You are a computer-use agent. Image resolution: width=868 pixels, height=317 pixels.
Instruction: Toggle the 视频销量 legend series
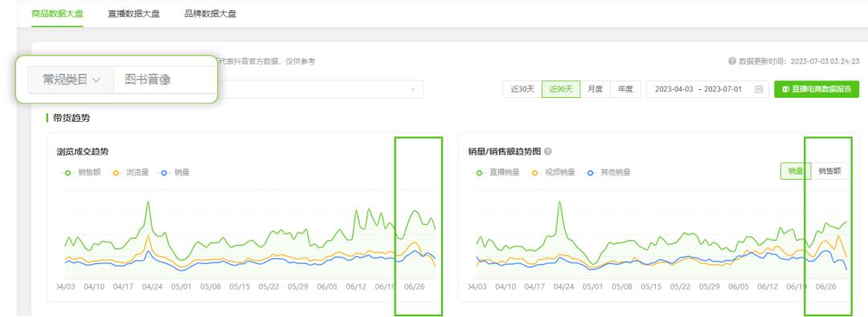(x=551, y=173)
